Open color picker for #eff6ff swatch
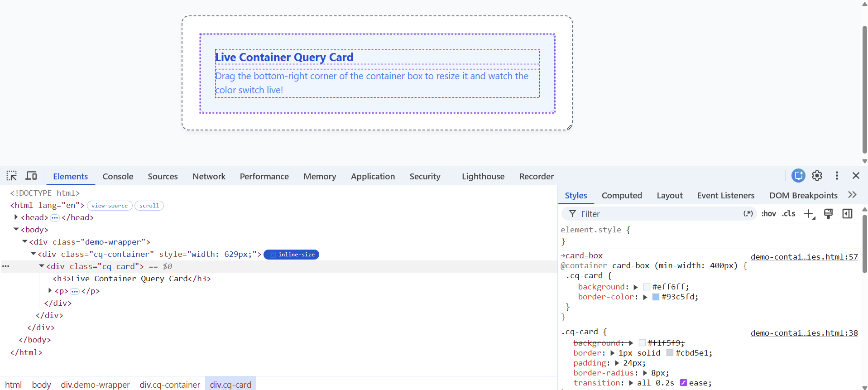 (x=647, y=287)
